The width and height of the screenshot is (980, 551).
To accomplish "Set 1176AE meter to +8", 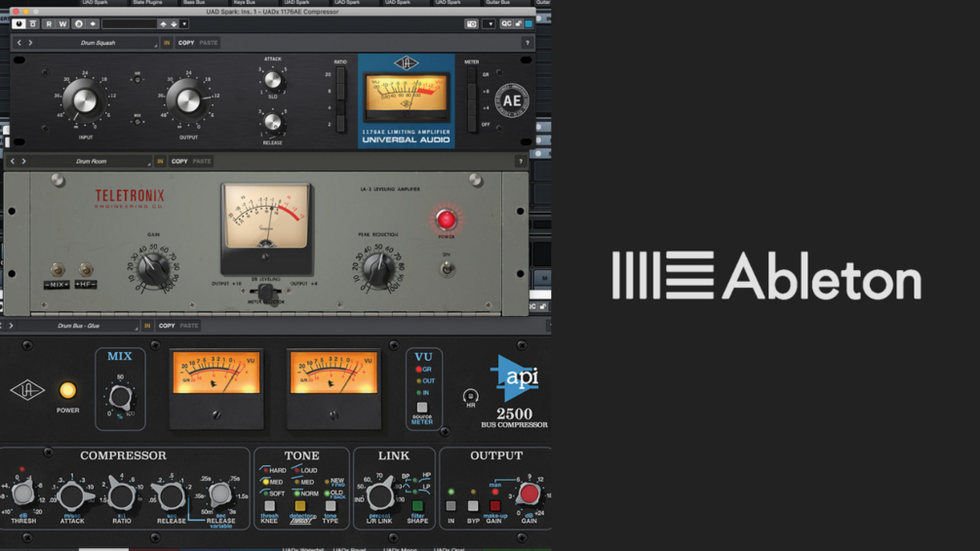I will tap(471, 92).
